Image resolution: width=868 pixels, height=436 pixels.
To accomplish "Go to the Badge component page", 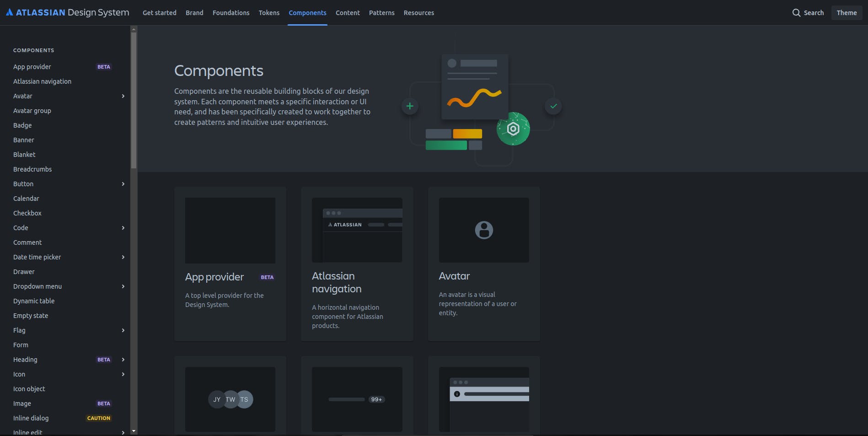I will click(22, 125).
